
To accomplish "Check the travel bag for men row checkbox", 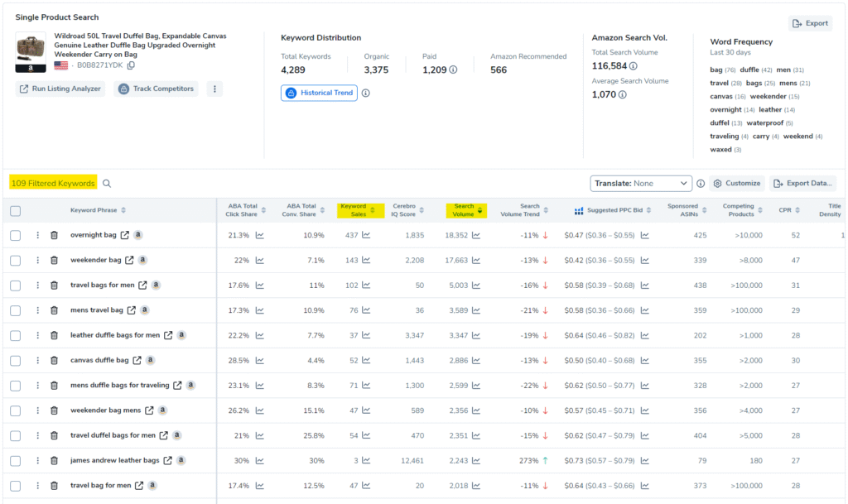I will click(x=15, y=484).
